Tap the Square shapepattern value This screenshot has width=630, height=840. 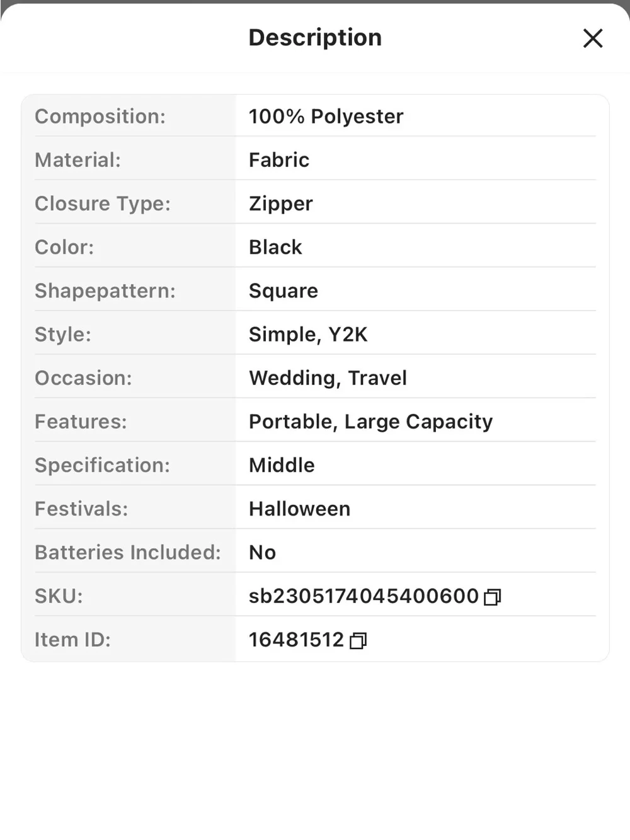283,291
